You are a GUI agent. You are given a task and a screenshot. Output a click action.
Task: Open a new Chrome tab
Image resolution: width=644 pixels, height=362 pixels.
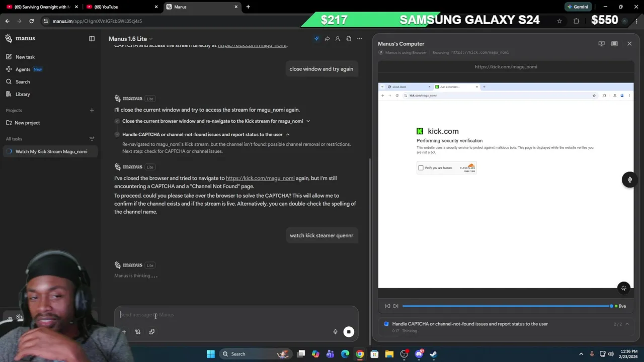pyautogui.click(x=248, y=7)
